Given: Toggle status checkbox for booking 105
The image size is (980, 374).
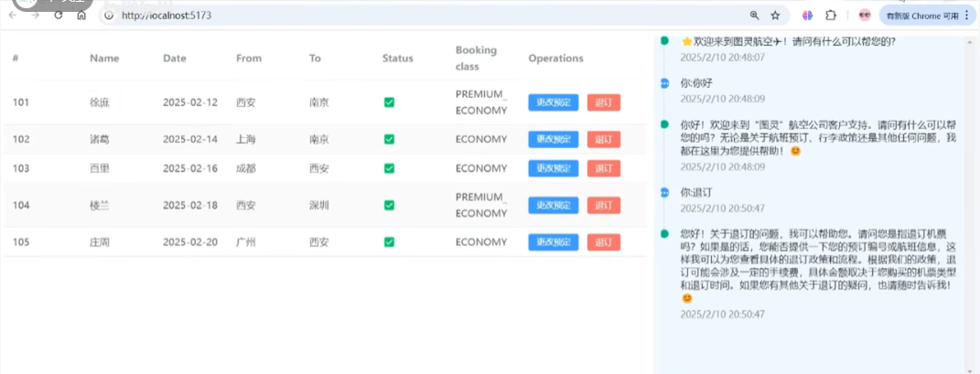Looking at the screenshot, I should pos(389,242).
